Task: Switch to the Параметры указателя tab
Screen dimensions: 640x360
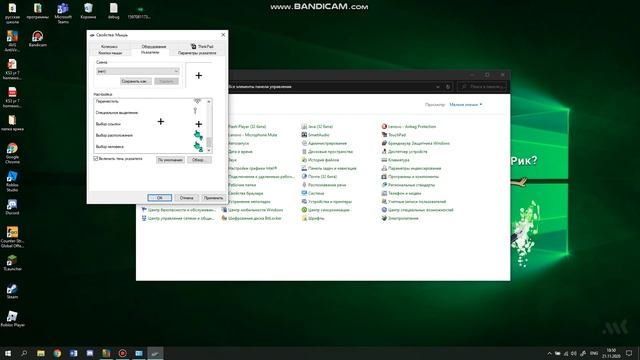Action: coord(197,53)
